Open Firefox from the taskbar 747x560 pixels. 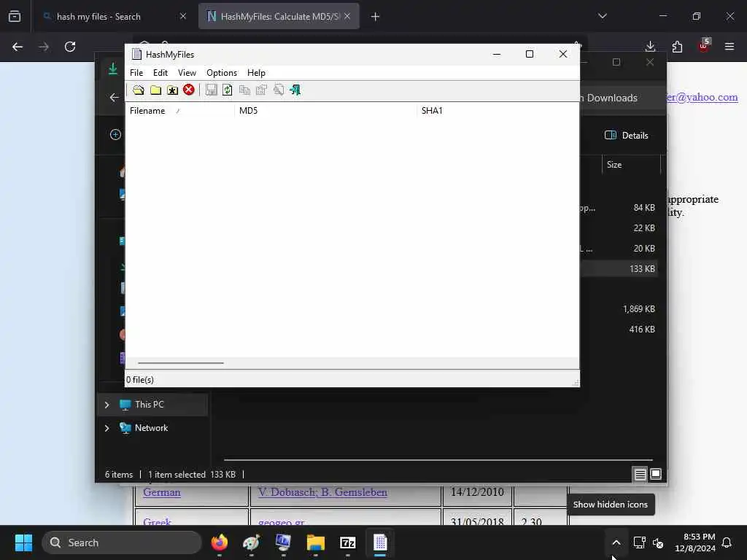pos(220,542)
